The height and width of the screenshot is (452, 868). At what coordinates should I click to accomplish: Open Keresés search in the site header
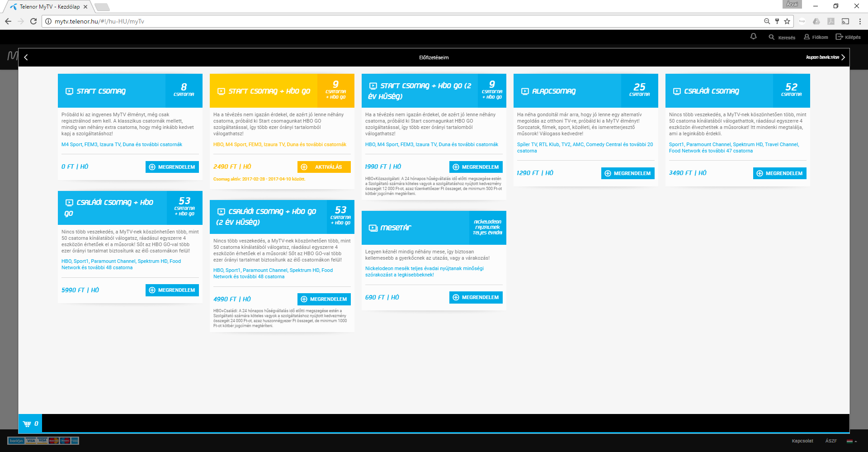tap(782, 37)
